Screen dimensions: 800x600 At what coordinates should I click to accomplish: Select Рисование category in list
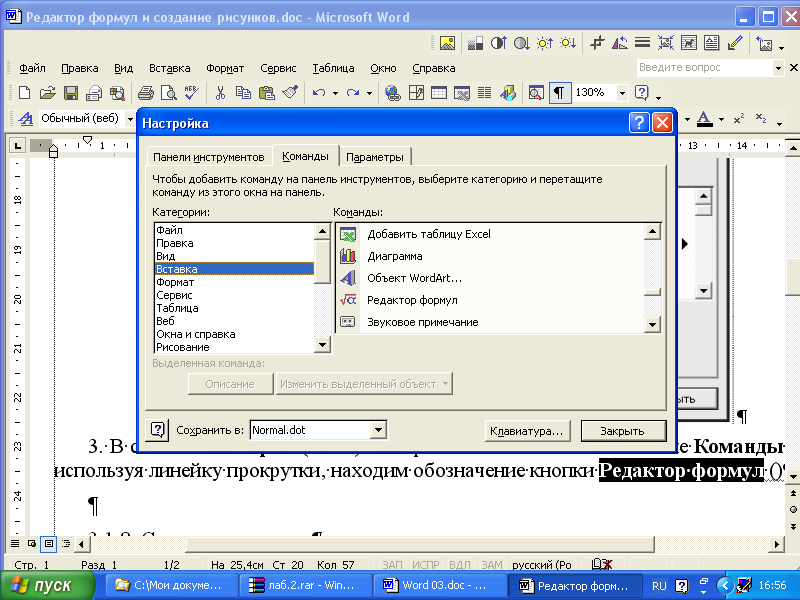coord(234,347)
